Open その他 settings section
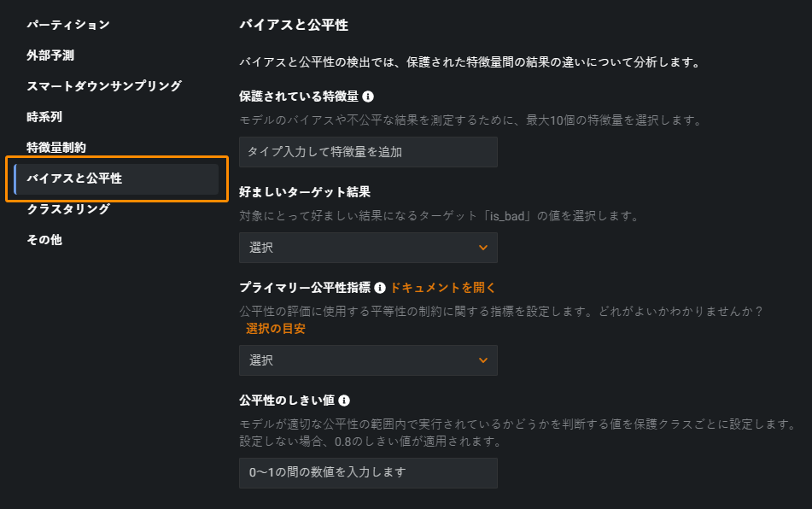The width and height of the screenshot is (812, 509). (44, 240)
